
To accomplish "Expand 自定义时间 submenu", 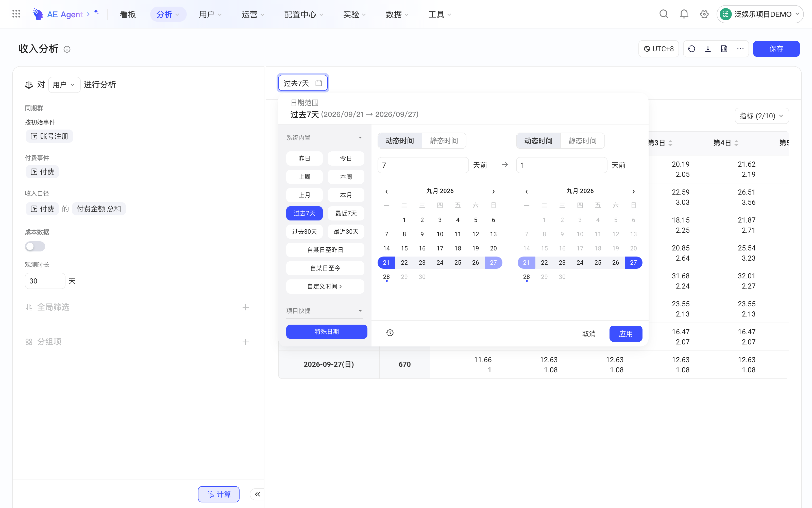I will [325, 286].
